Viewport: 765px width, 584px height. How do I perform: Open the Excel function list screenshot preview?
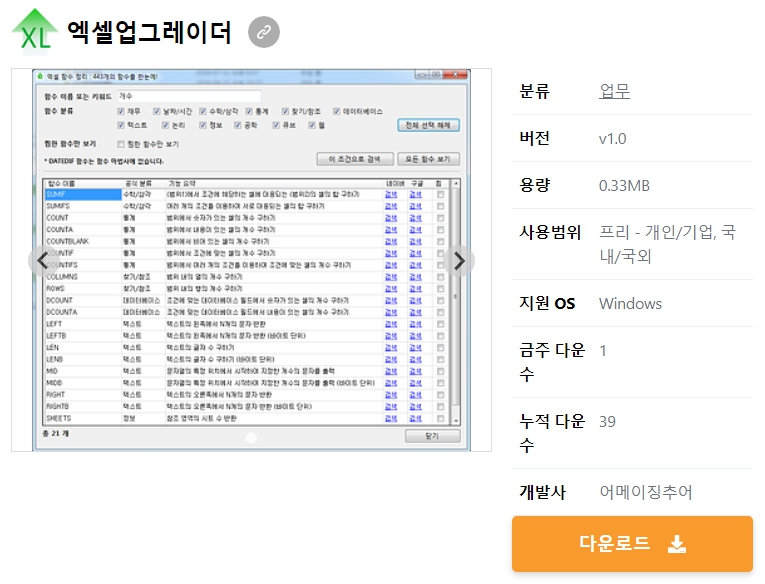(251, 260)
